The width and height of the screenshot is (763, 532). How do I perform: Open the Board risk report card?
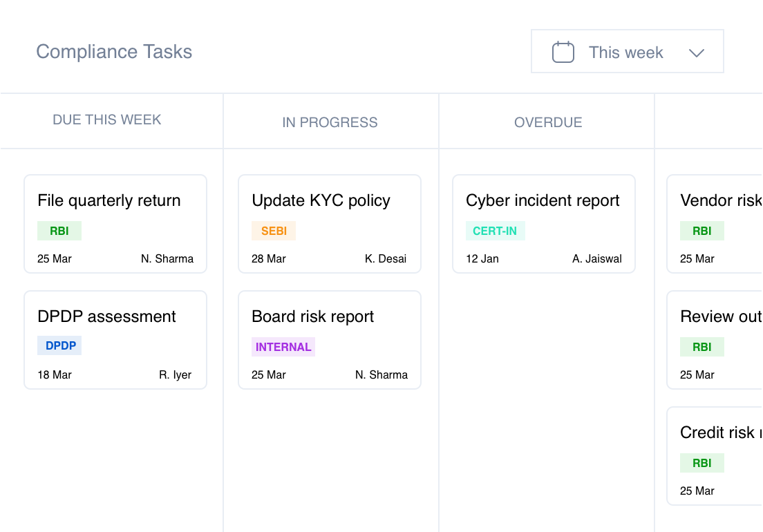(329, 317)
